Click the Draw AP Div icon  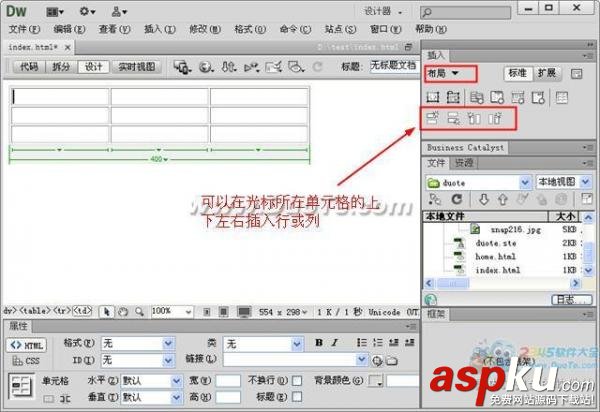[x=453, y=97]
